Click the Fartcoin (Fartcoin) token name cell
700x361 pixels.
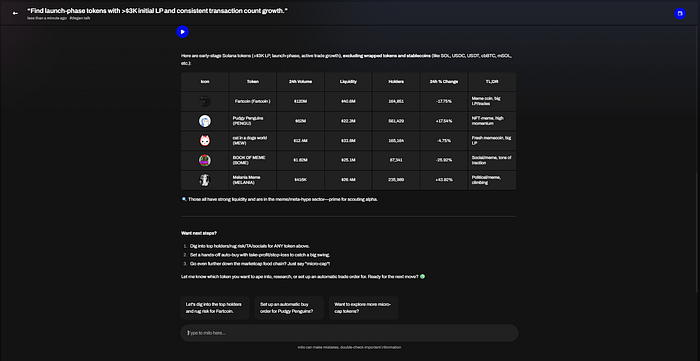click(x=253, y=101)
